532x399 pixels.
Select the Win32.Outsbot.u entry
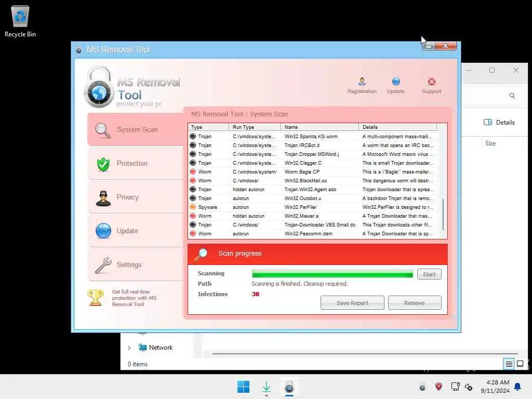tap(313, 198)
